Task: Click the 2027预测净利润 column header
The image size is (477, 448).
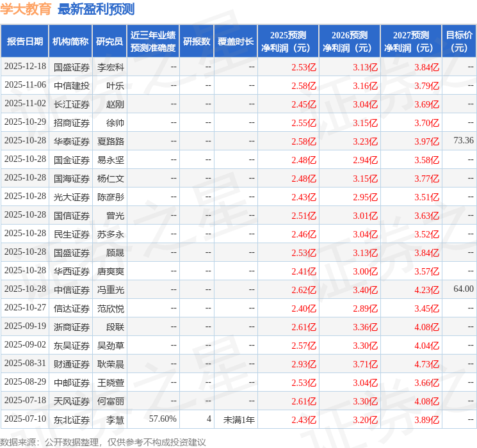Action: (x=411, y=42)
